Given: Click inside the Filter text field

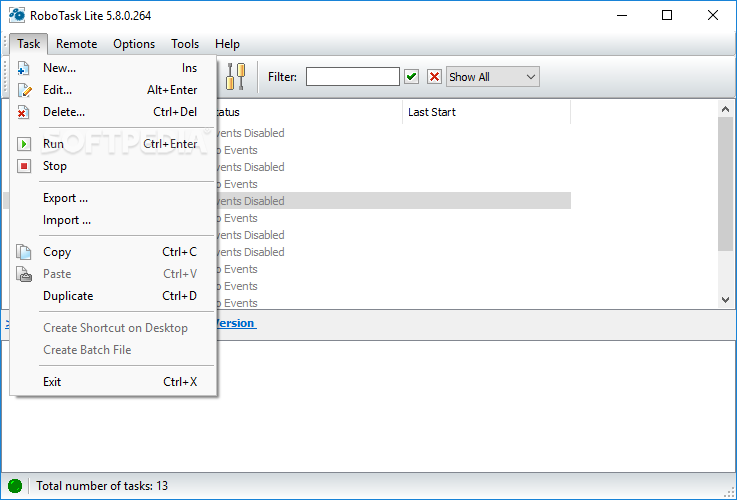Looking at the screenshot, I should coord(353,77).
